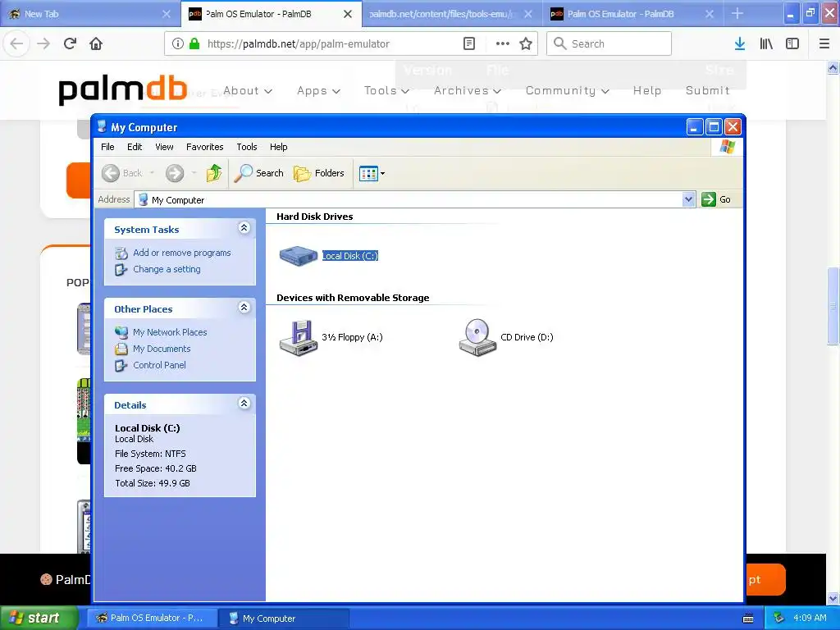Select the 3½ Floppy (A:) drive icon
Viewport: 840px width, 630px height.
click(x=299, y=337)
